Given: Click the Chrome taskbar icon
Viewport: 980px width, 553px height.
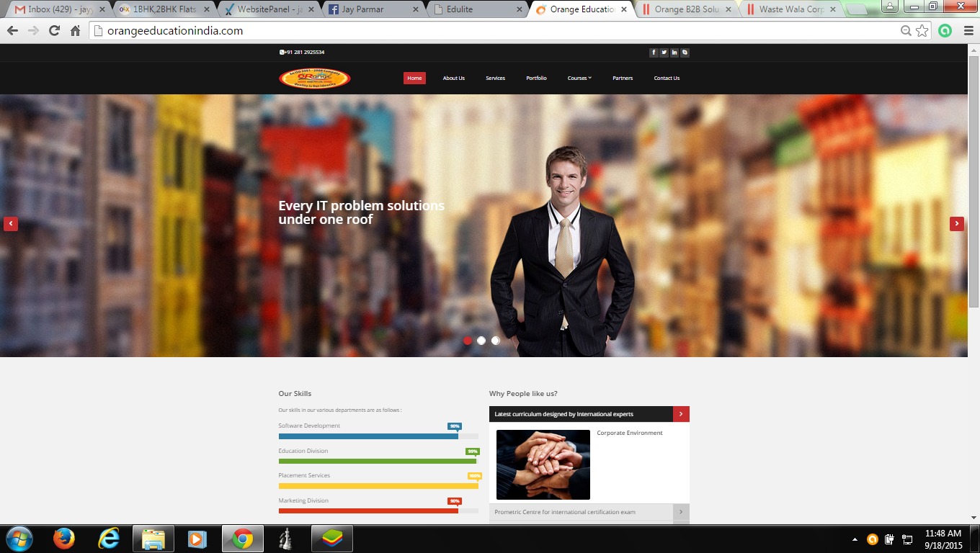Looking at the screenshot, I should click(x=242, y=539).
